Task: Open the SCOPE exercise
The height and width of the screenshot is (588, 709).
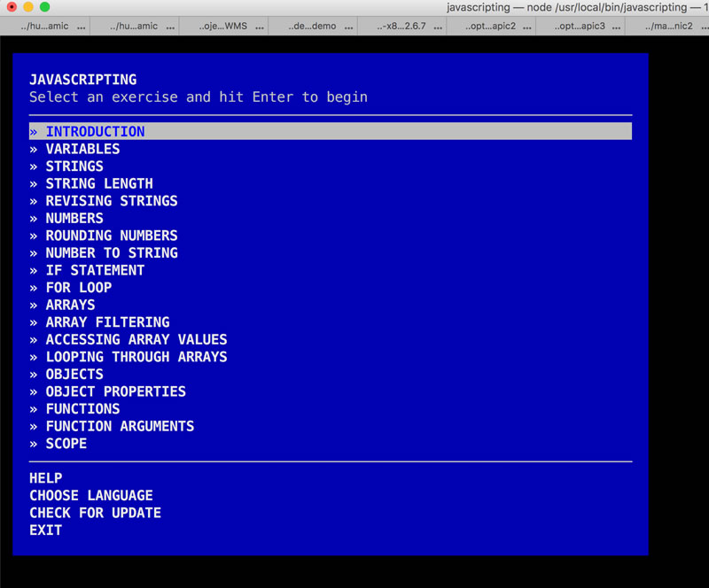Action: (66, 444)
